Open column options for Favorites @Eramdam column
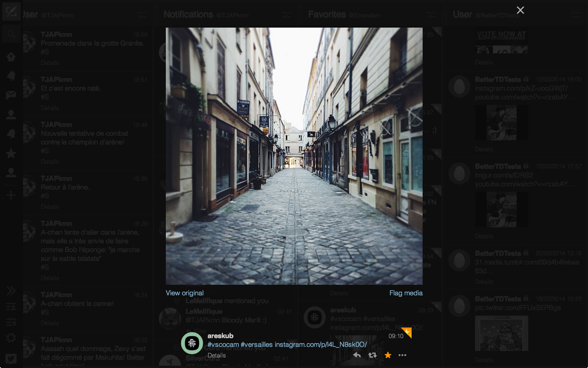 tap(431, 15)
